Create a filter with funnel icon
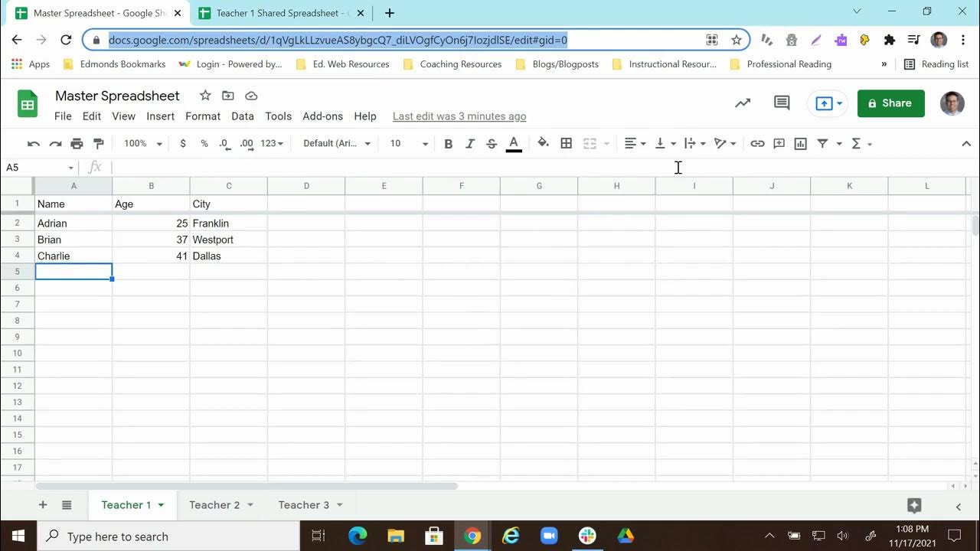 click(x=823, y=143)
